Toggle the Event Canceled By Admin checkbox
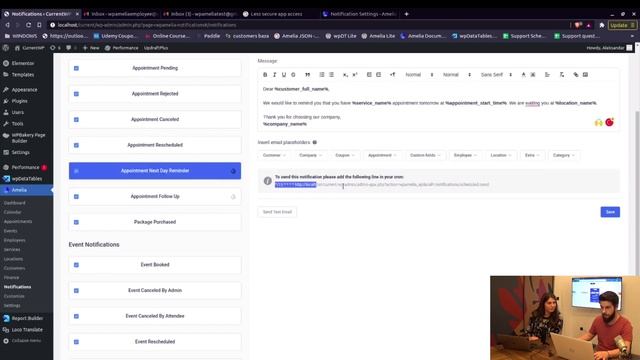Image resolution: width=640 pixels, height=360 pixels. coord(76,291)
